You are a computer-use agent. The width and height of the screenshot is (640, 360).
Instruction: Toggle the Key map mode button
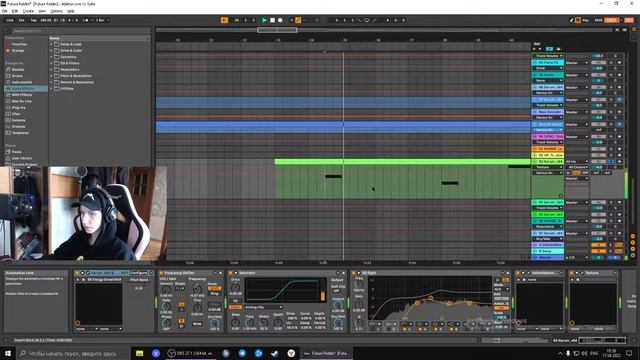point(586,20)
